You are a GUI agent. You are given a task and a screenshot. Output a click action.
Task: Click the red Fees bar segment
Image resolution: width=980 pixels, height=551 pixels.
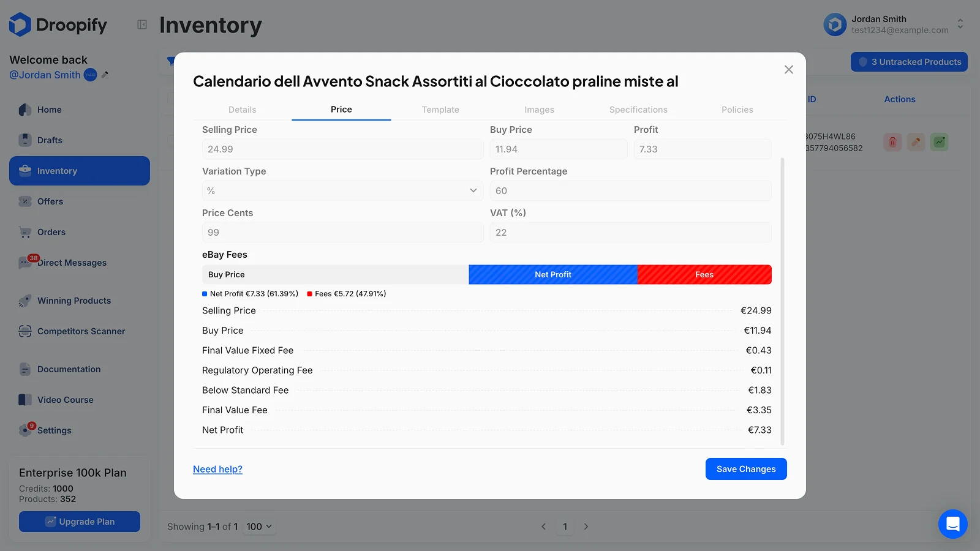pyautogui.click(x=704, y=275)
